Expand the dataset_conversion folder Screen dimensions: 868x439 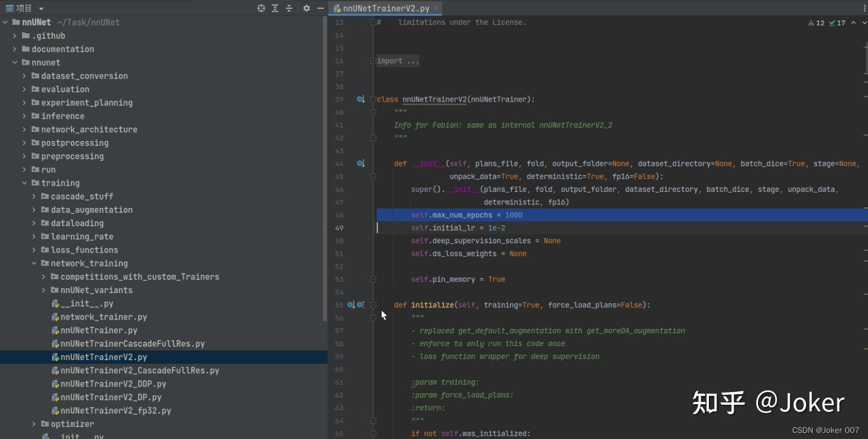click(24, 76)
